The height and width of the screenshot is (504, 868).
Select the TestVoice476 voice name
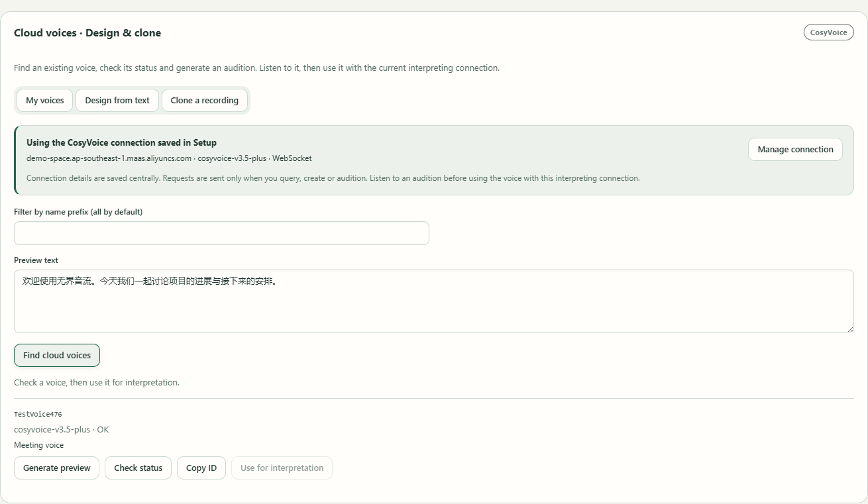[38, 415]
